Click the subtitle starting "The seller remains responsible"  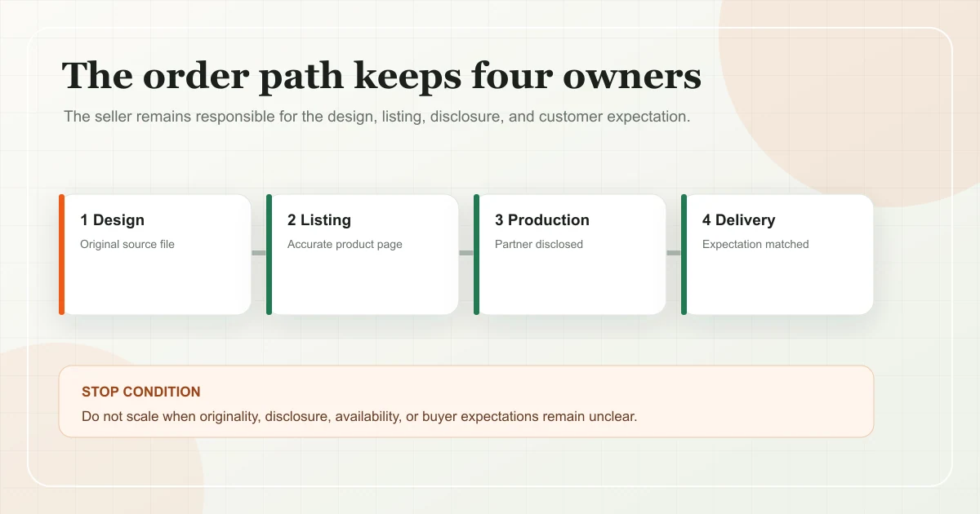click(x=377, y=117)
